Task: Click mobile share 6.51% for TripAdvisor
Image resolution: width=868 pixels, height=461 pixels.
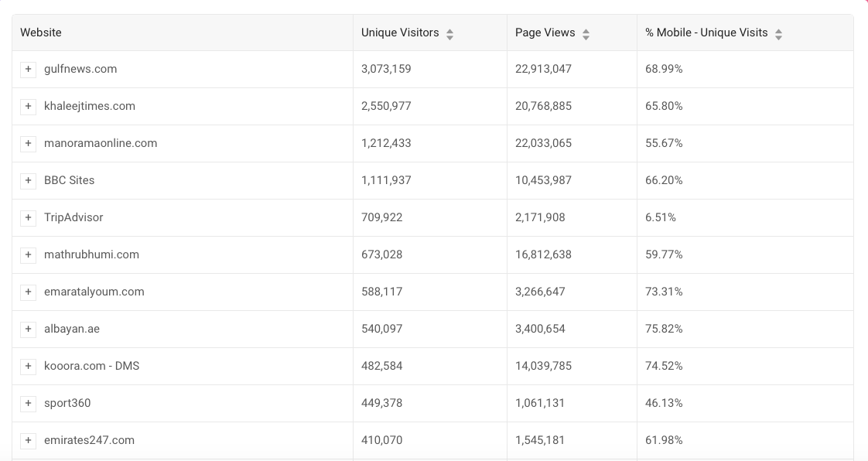Action: (661, 217)
